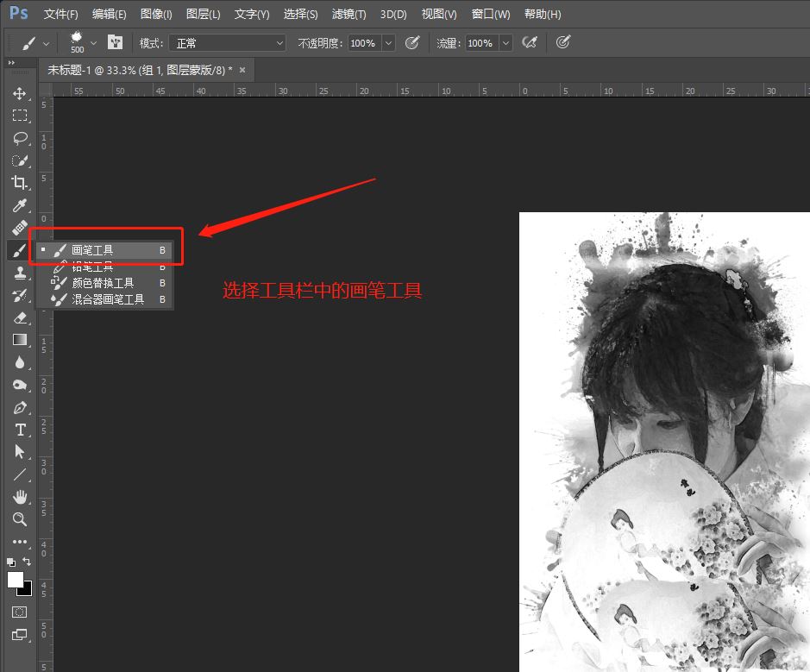Select the Clone Stamp tool
Viewport: 810px width, 672px height.
[20, 273]
